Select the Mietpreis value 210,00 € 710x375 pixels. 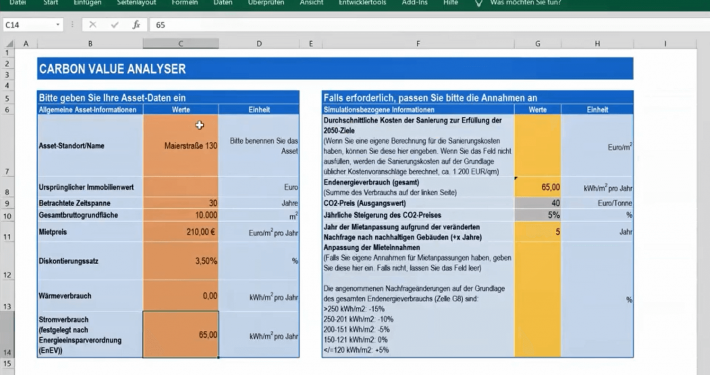[181, 232]
